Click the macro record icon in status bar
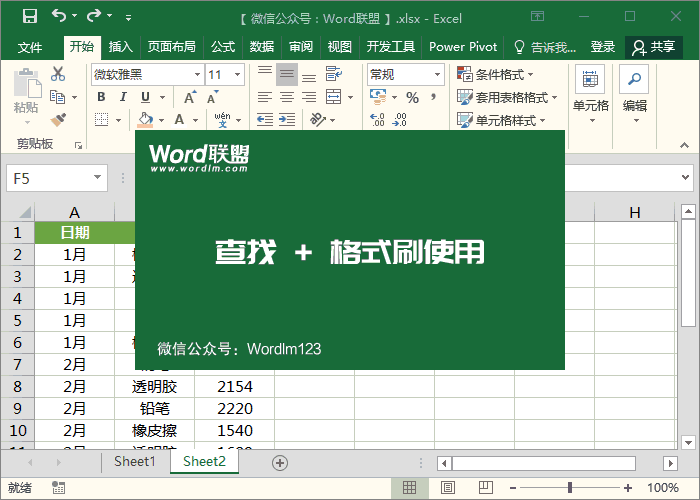 [58, 488]
